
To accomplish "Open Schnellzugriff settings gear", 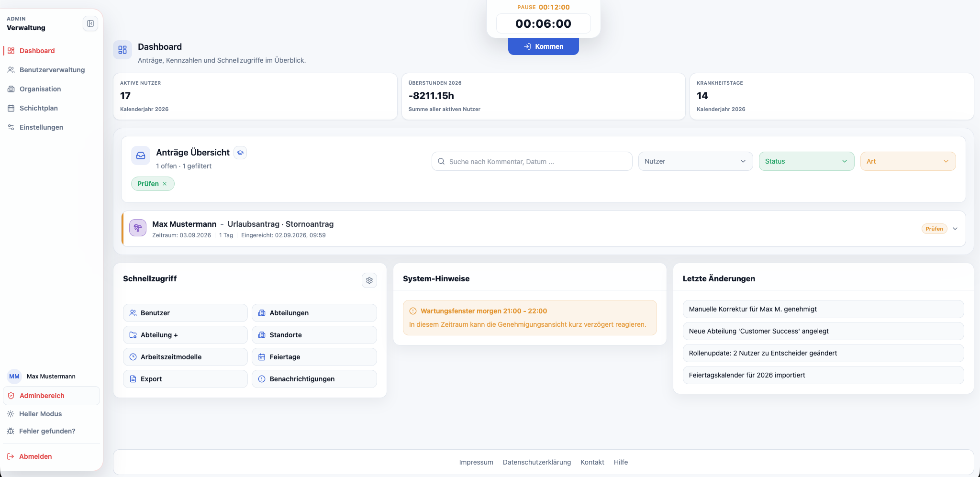I will point(369,280).
